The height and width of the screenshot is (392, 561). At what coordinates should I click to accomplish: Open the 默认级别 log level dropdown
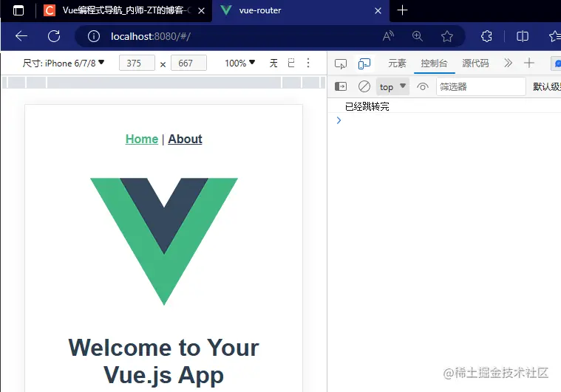(x=546, y=87)
